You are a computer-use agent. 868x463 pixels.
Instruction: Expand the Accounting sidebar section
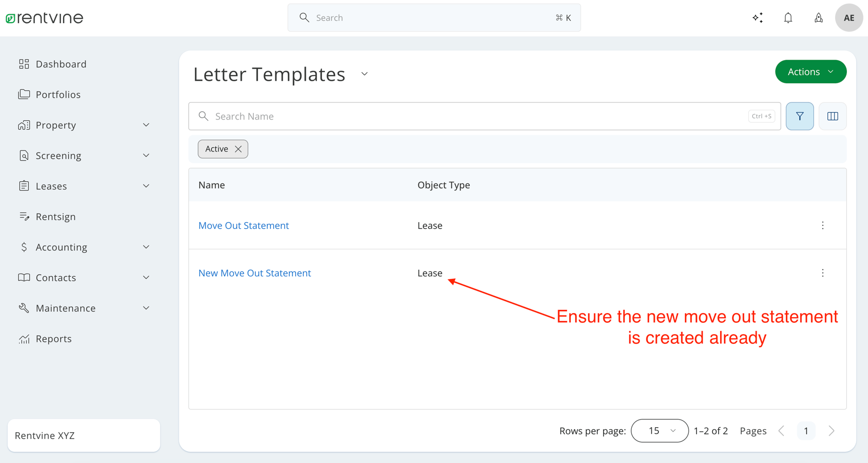pos(84,247)
